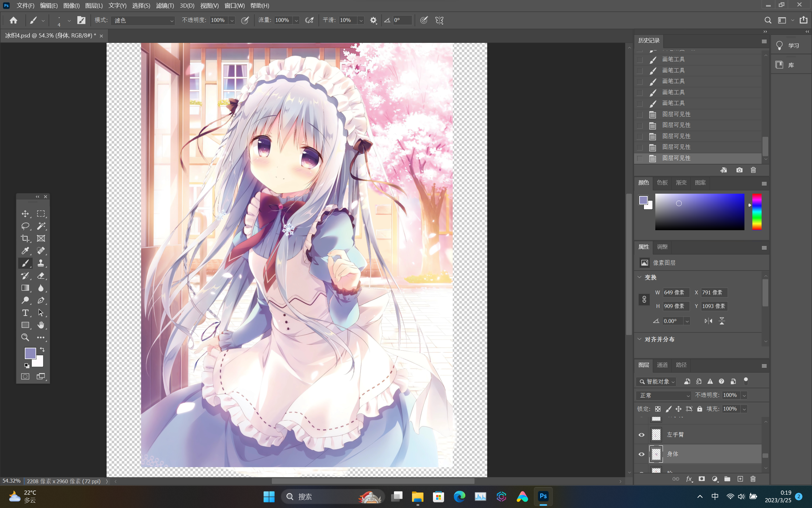The width and height of the screenshot is (812, 508).
Task: Switch to the 调整 tab
Action: coord(662,247)
